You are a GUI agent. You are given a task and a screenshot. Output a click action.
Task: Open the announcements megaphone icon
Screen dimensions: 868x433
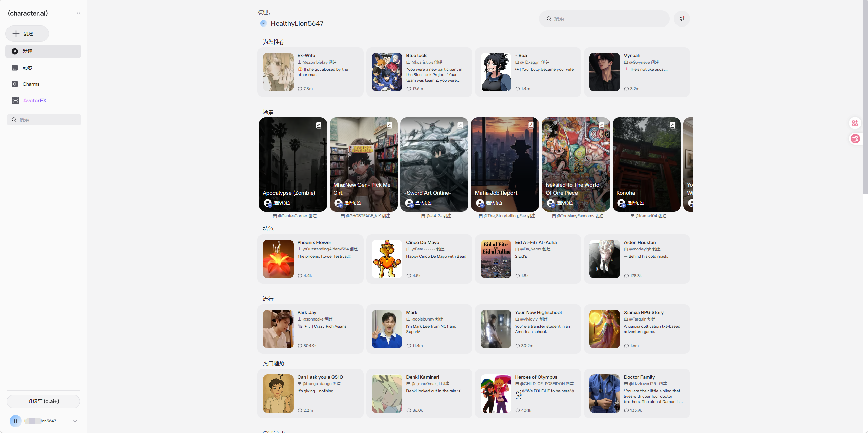(682, 19)
